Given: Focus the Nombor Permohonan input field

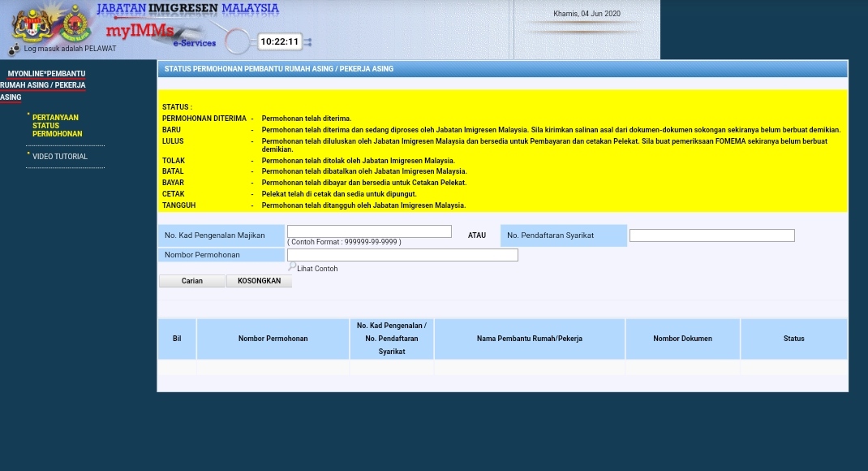Looking at the screenshot, I should tap(402, 255).
